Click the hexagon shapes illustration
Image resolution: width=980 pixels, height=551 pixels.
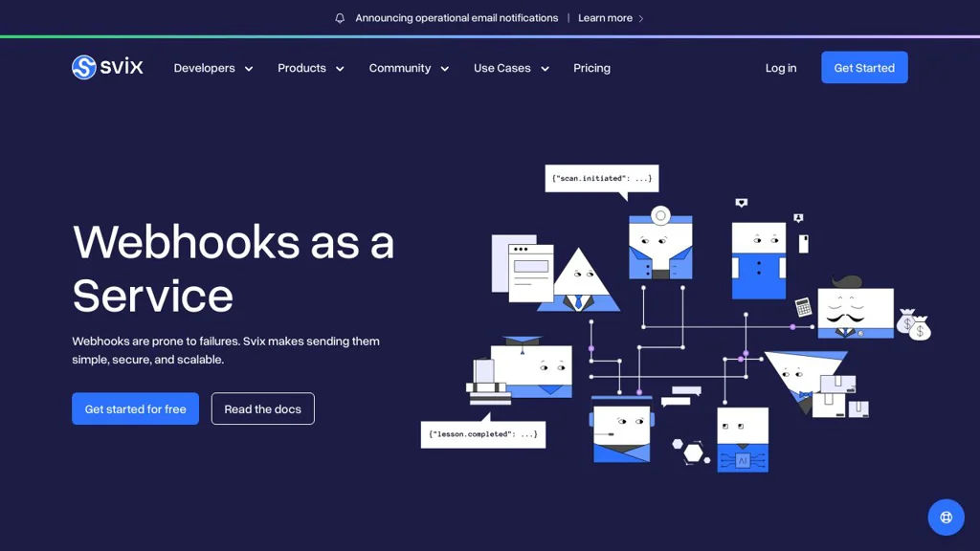pyautogui.click(x=691, y=452)
